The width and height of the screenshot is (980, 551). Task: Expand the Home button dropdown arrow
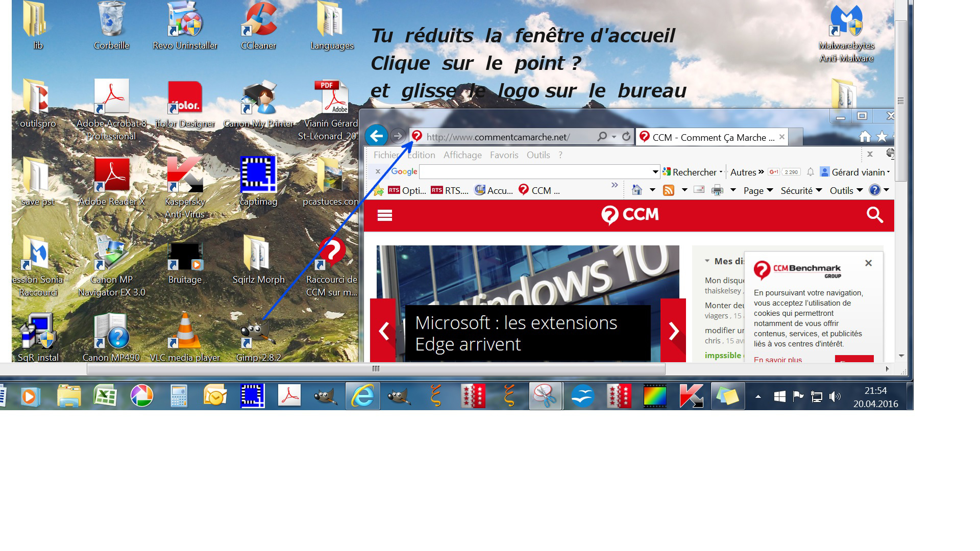click(652, 190)
